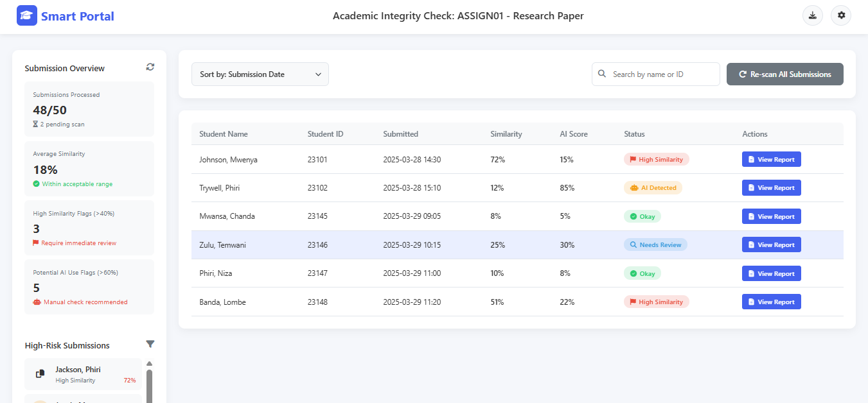The image size is (868, 403).
Task: Select the Jackson, Phiri high-risk submission
Action: (84, 374)
